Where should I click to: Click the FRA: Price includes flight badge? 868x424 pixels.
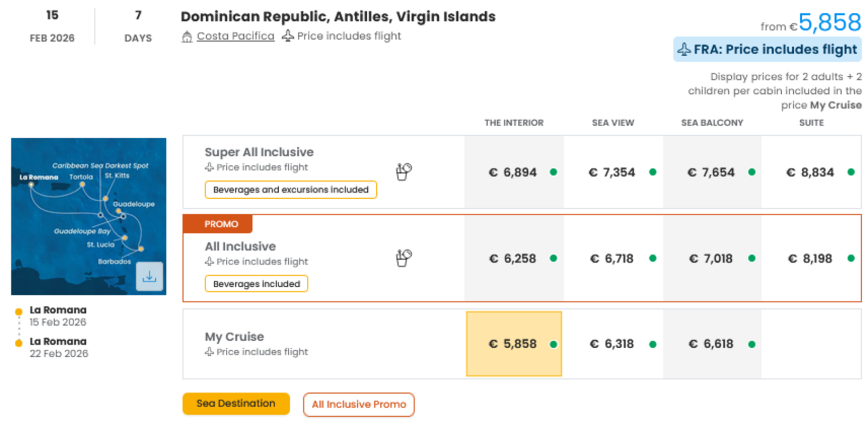(x=767, y=50)
